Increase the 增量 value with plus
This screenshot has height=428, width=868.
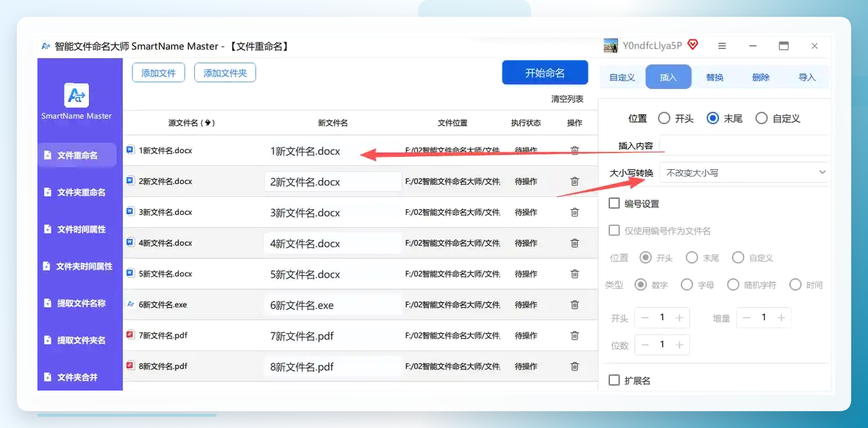(x=782, y=318)
